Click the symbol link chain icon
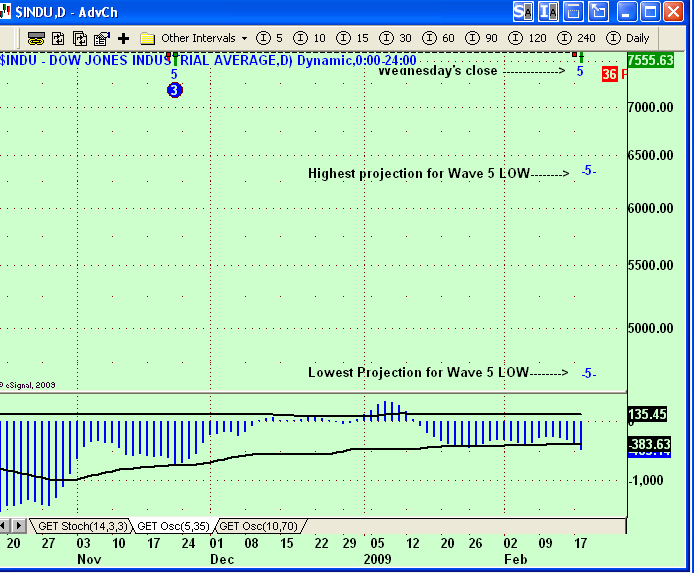Image resolution: width=694 pixels, height=573 pixels. 36,38
